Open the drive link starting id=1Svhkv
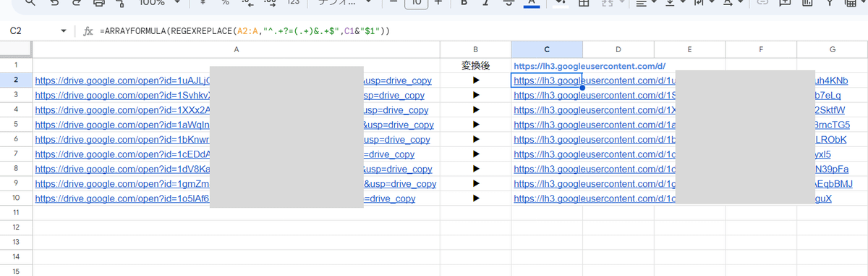The height and width of the screenshot is (276, 868). click(x=122, y=95)
